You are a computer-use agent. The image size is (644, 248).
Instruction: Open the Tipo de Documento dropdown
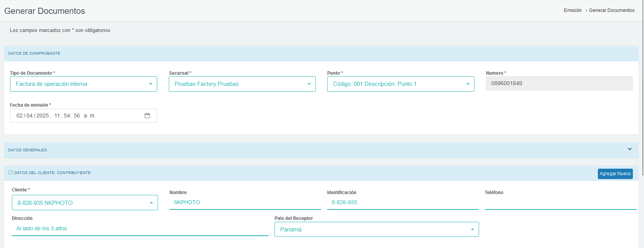point(83,84)
